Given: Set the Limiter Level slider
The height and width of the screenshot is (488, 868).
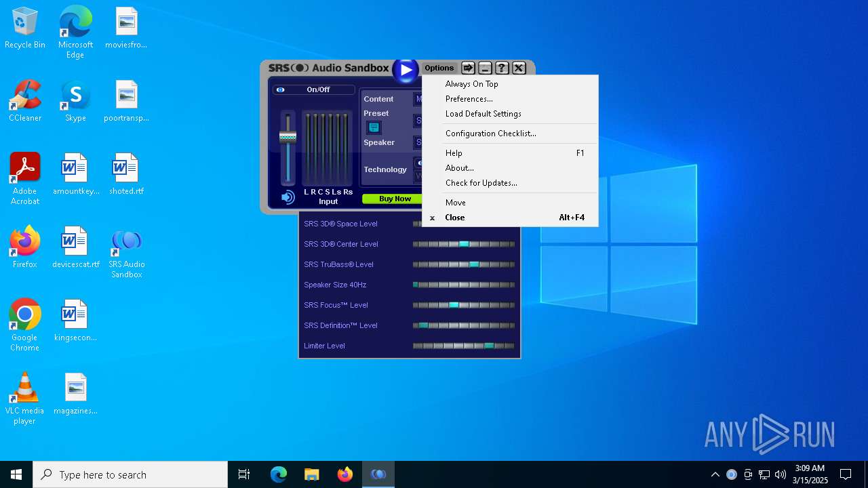Looking at the screenshot, I should [x=464, y=346].
